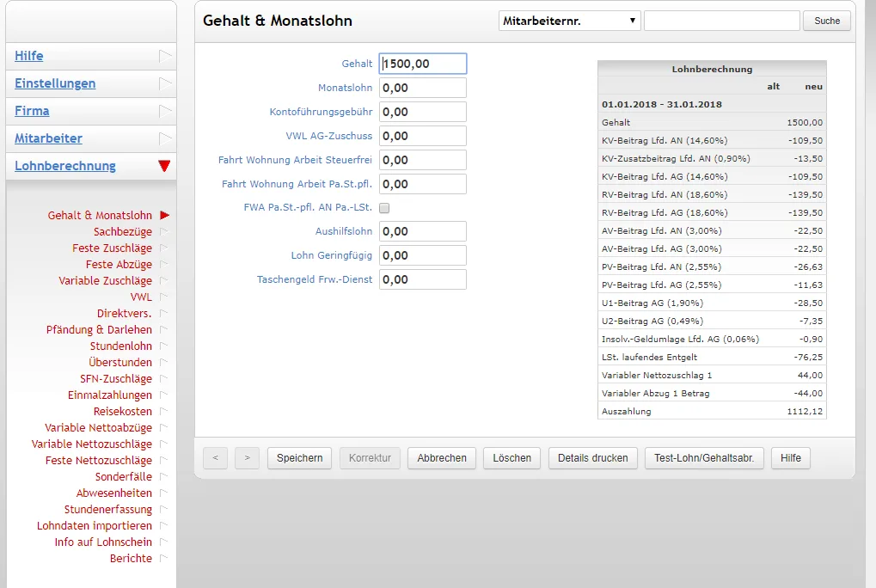Go to Pfändung & Darlehen
876x588 pixels.
[99, 329]
